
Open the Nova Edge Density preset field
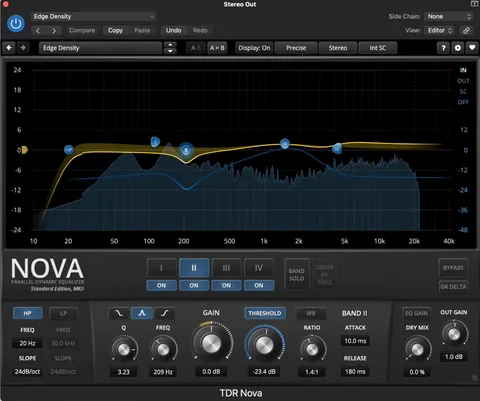[100, 48]
